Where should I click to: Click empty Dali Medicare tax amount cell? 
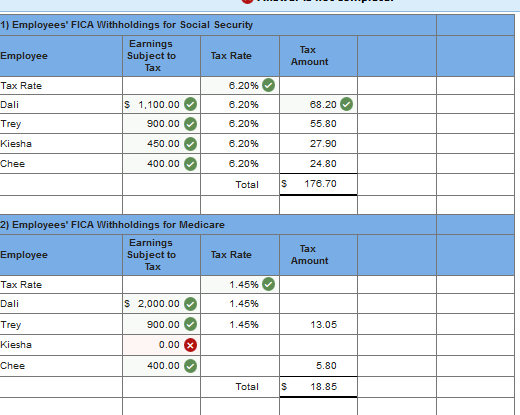[318, 304]
